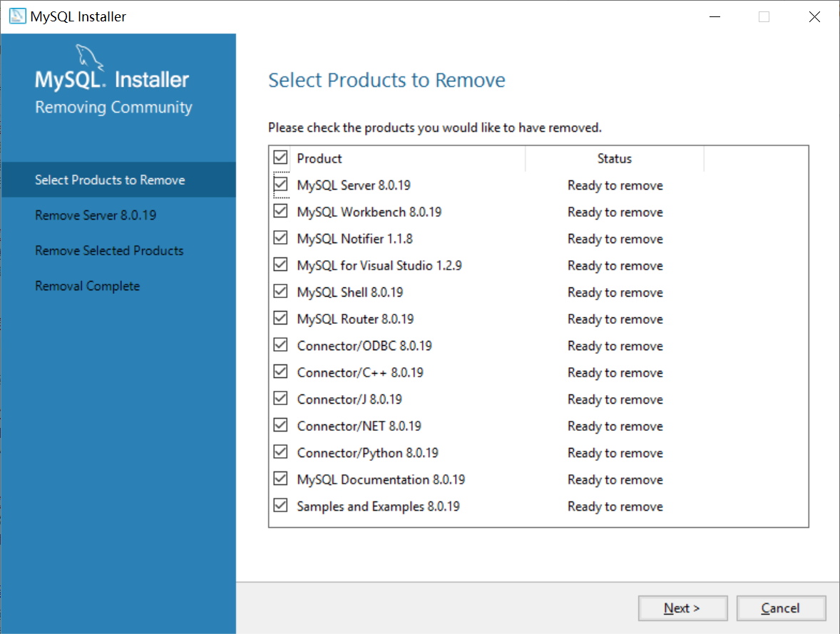This screenshot has width=840, height=634.
Task: Select the MySQL Shell 8.0.19 product name
Action: tap(350, 292)
